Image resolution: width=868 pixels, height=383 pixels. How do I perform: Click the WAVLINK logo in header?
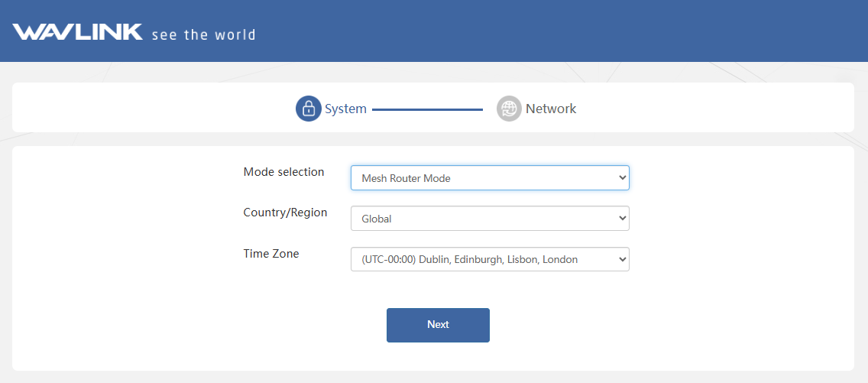77,32
